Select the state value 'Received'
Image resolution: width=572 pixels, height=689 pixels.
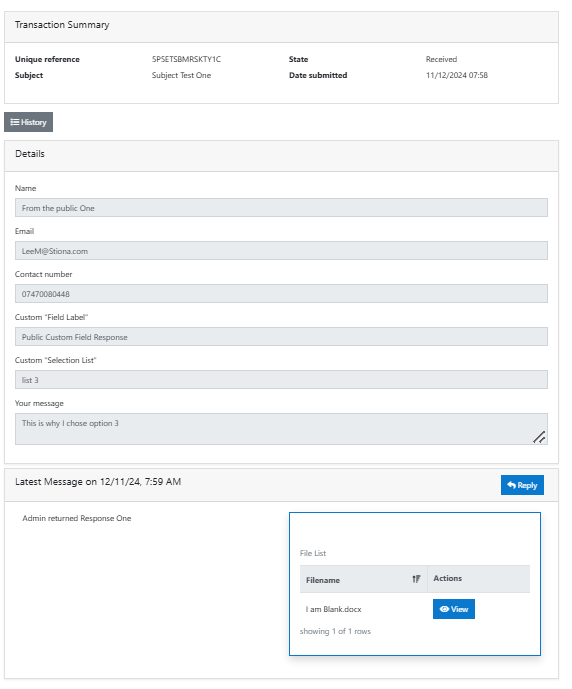[441, 59]
